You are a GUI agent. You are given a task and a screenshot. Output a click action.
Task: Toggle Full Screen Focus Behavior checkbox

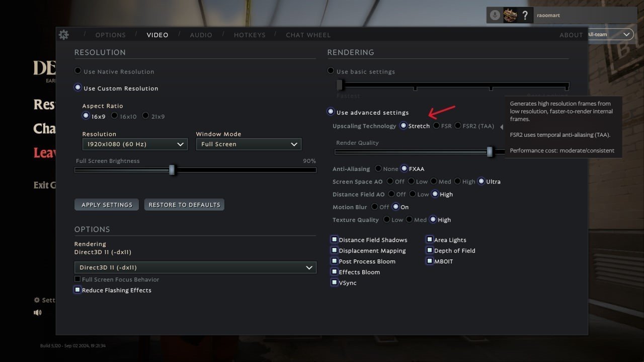pyautogui.click(x=77, y=279)
